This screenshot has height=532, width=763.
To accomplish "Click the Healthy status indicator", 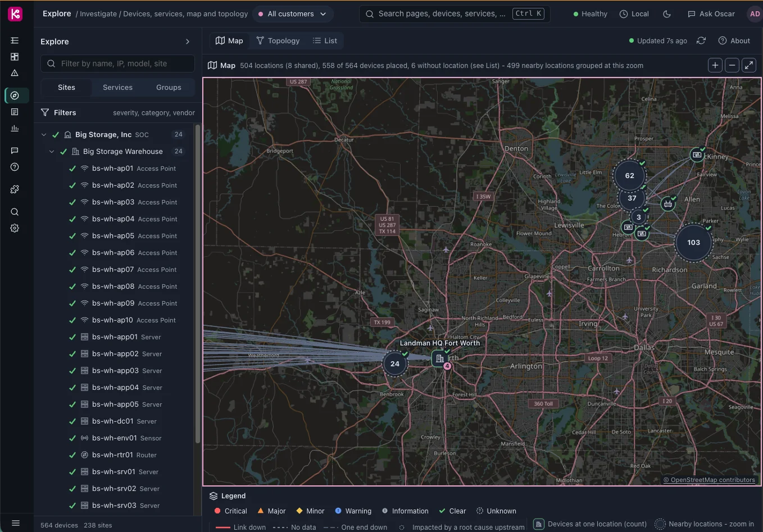I will (590, 14).
